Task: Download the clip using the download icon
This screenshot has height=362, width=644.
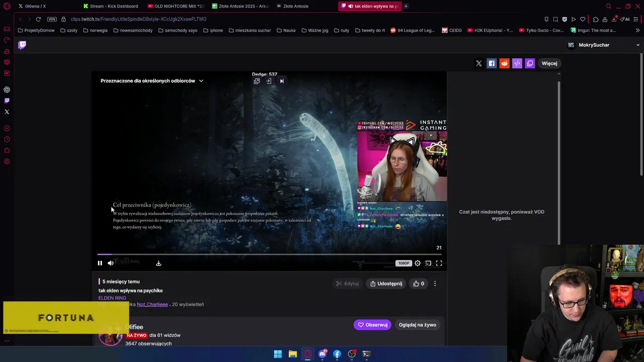Action: click(158, 263)
